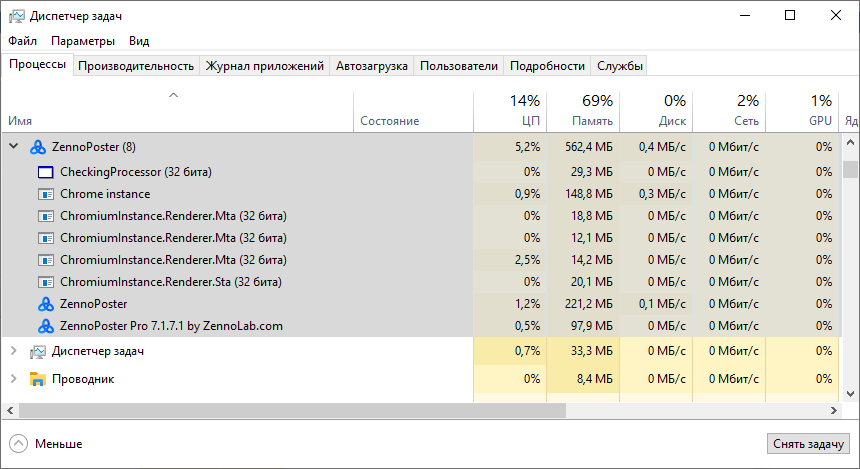The image size is (860, 469).
Task: Sort processes by Память column header
Action: tap(583, 110)
